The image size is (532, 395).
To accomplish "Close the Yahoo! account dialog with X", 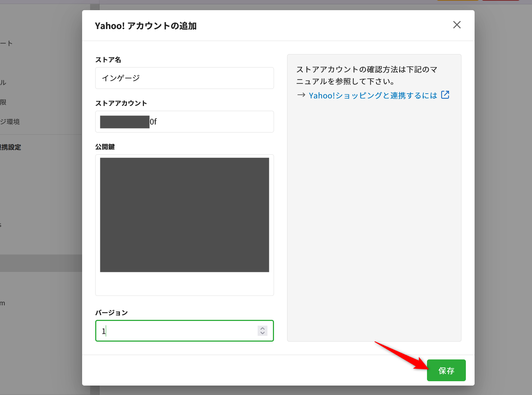I will click(x=457, y=25).
